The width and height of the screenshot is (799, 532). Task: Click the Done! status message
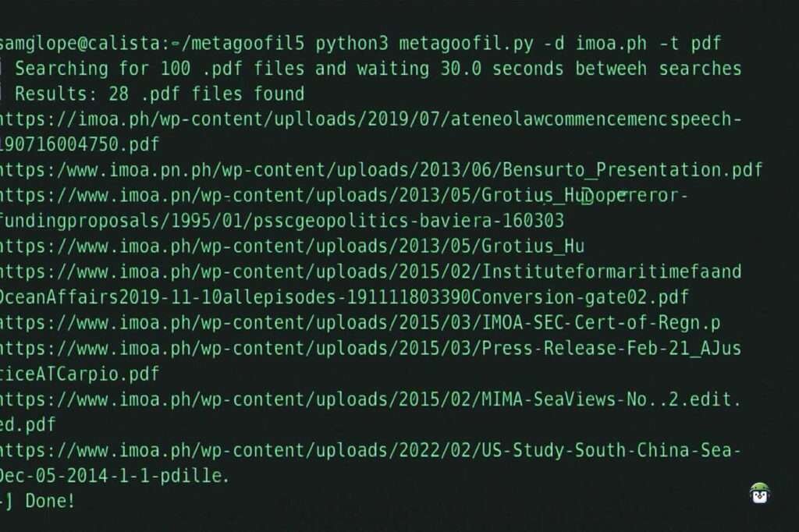tap(50, 501)
